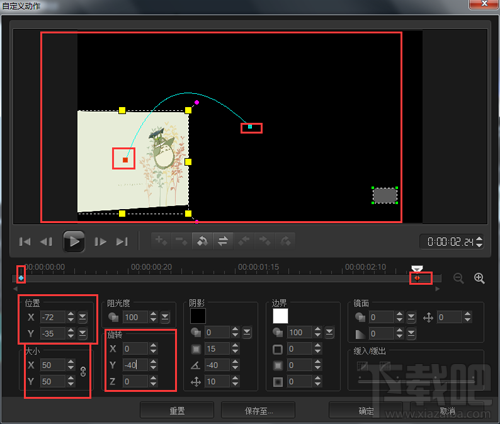Jump to the first frame (home button)
Image resolution: width=500 pixels, height=424 pixels.
click(x=25, y=242)
